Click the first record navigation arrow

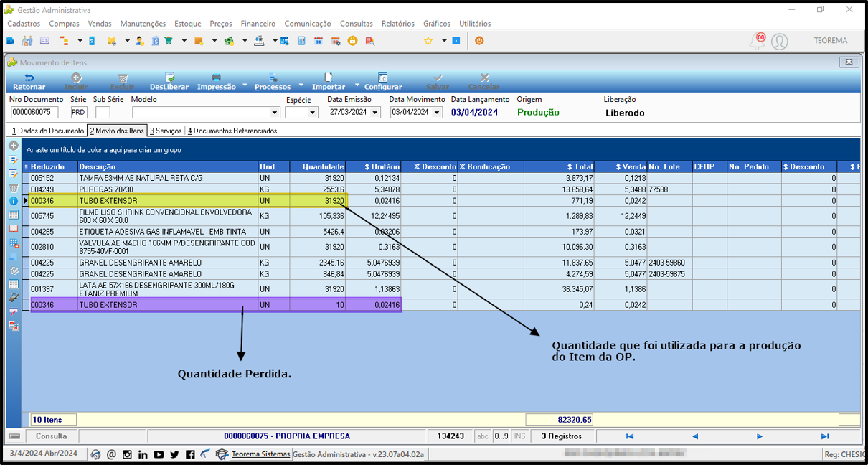pos(630,436)
